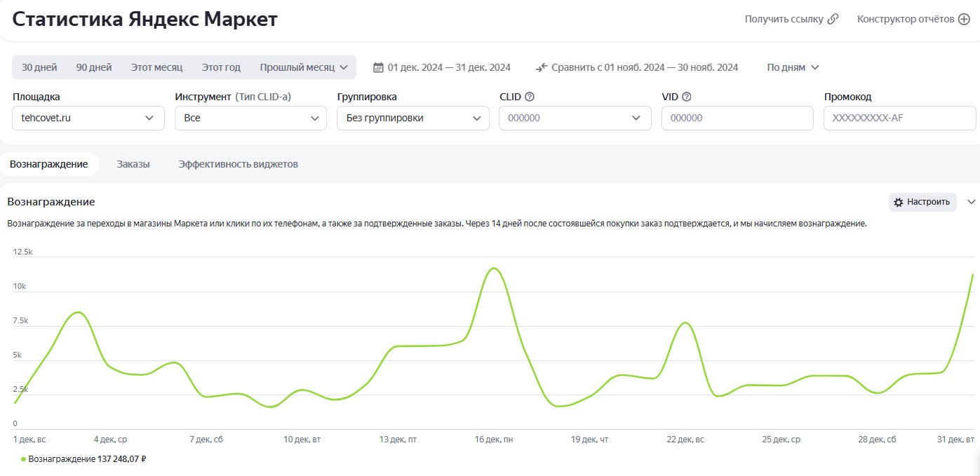Switch to the Заказы tab

pyautogui.click(x=133, y=164)
